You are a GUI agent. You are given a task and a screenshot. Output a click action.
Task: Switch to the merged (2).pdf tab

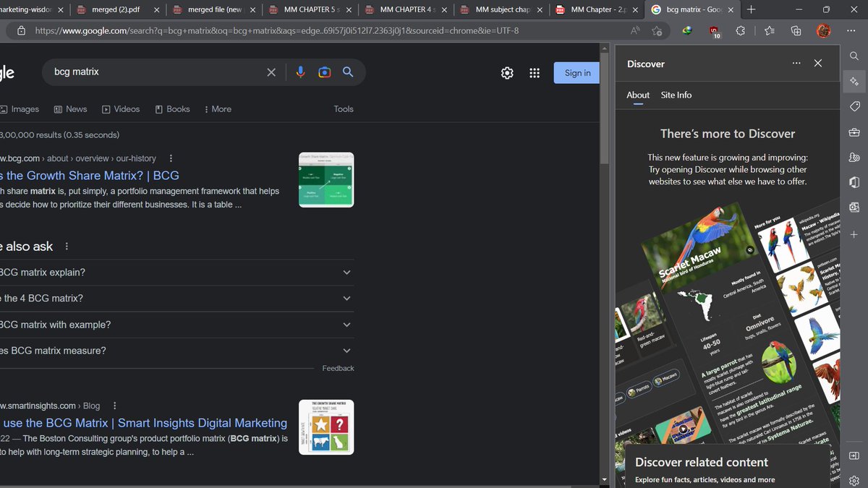(x=116, y=9)
